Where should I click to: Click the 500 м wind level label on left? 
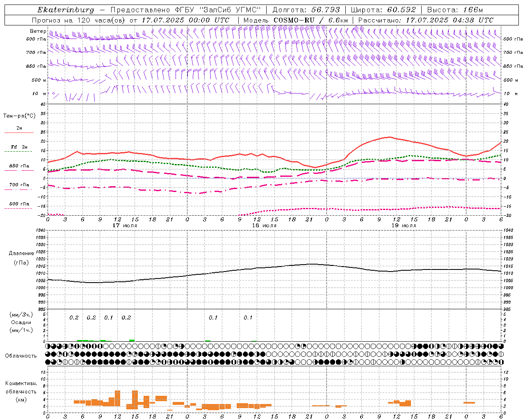pyautogui.click(x=39, y=80)
